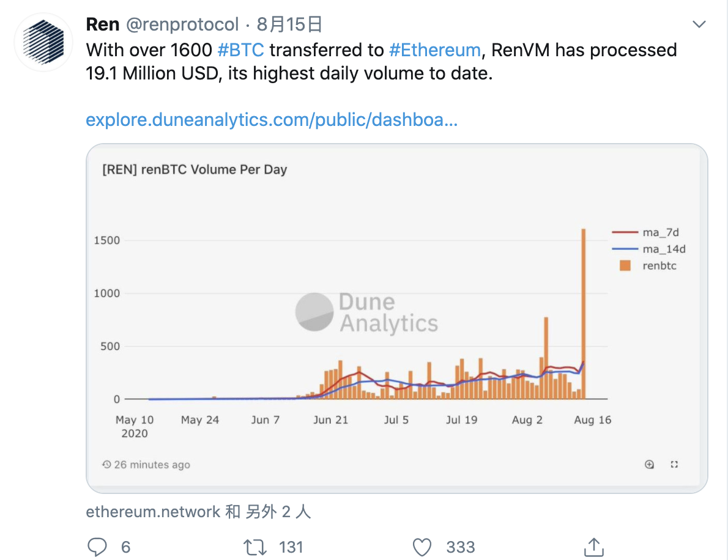Click the retweet arrows icon
Image resolution: width=728 pixels, height=560 pixels.
point(255,547)
